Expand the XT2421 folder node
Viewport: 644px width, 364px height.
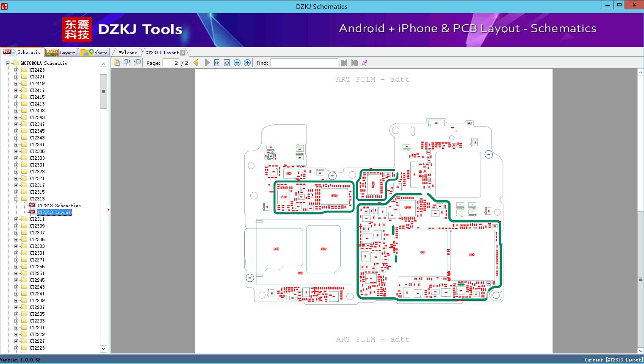pos(16,77)
